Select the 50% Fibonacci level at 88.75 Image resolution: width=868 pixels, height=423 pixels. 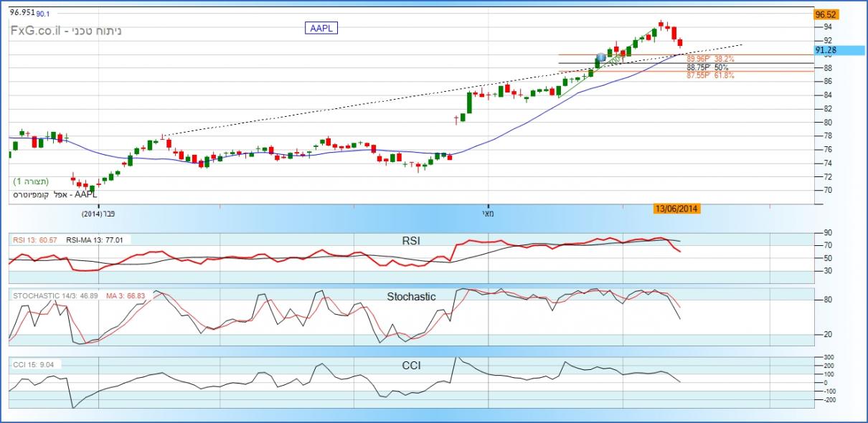coord(707,67)
